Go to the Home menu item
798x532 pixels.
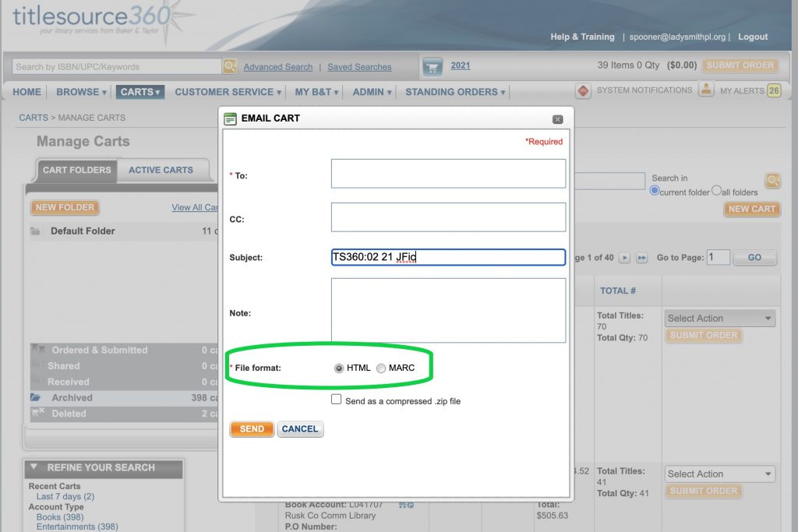tap(27, 92)
